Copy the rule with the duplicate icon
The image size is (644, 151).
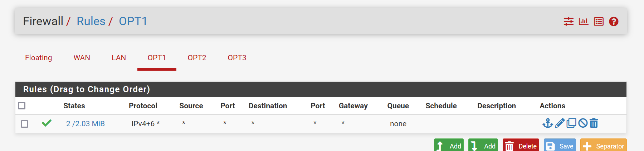pyautogui.click(x=571, y=123)
